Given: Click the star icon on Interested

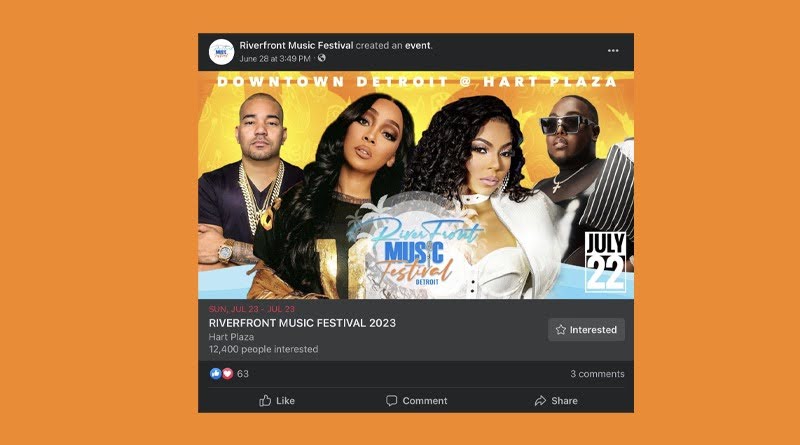Looking at the screenshot, I should [561, 330].
